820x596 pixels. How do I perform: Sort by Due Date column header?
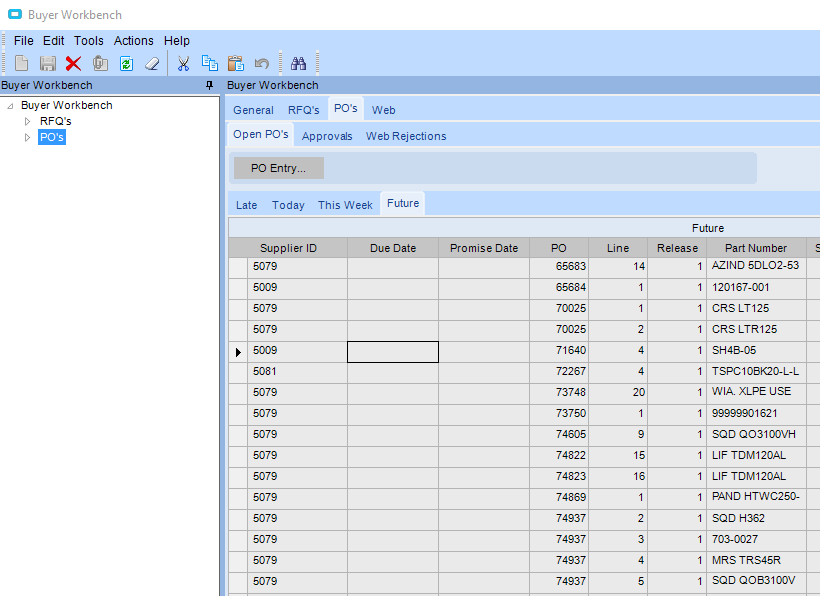tap(393, 248)
